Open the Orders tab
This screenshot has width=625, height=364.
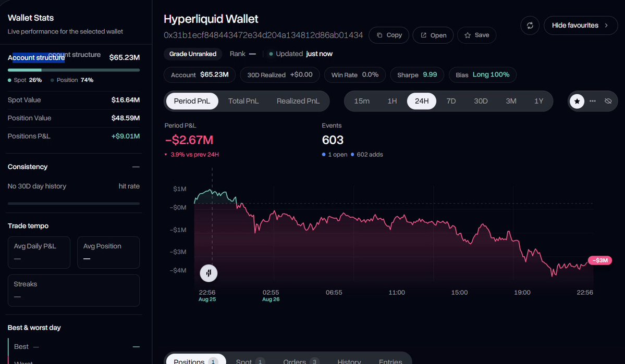point(301,360)
